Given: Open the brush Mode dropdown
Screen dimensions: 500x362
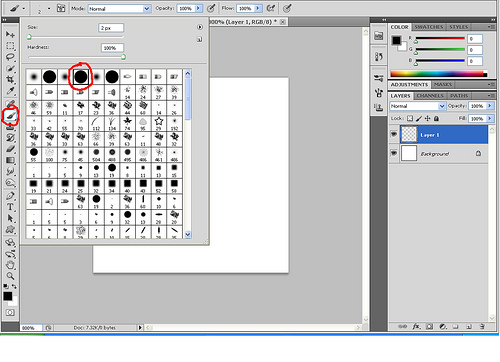Looking at the screenshot, I should coord(119,9).
